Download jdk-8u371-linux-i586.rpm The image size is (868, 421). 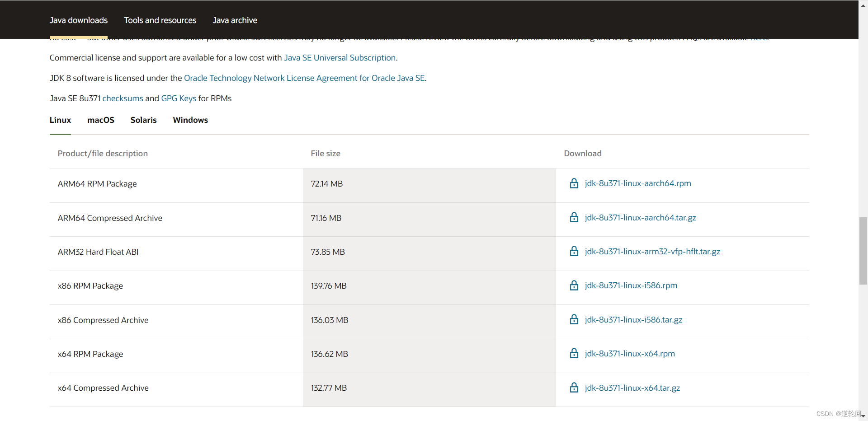tap(631, 285)
